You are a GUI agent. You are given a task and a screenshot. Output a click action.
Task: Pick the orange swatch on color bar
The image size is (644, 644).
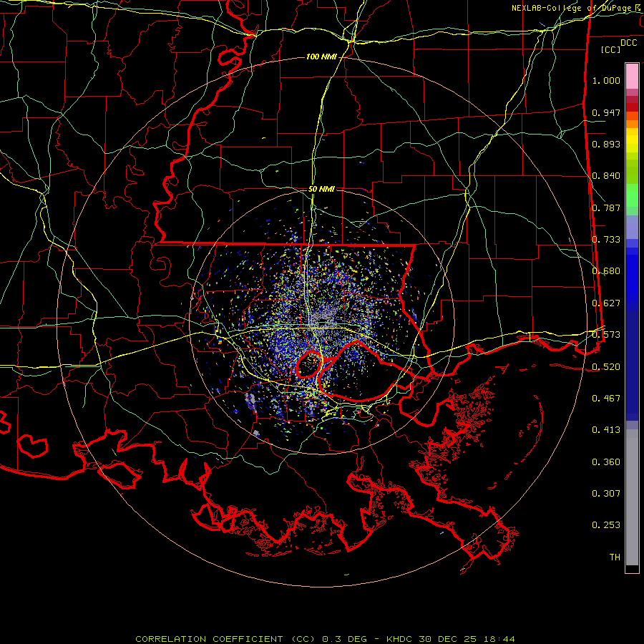coord(632,124)
